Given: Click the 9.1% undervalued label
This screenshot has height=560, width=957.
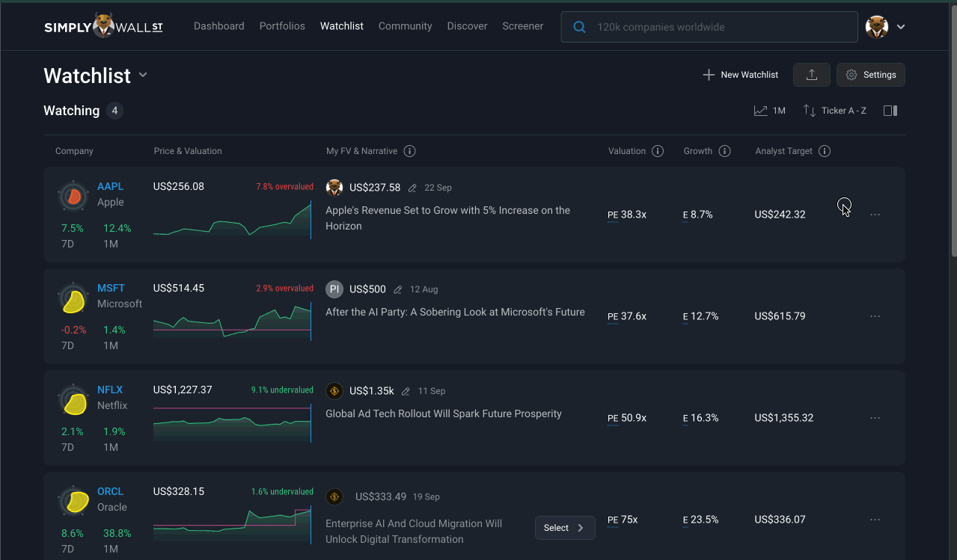Looking at the screenshot, I should (x=282, y=390).
